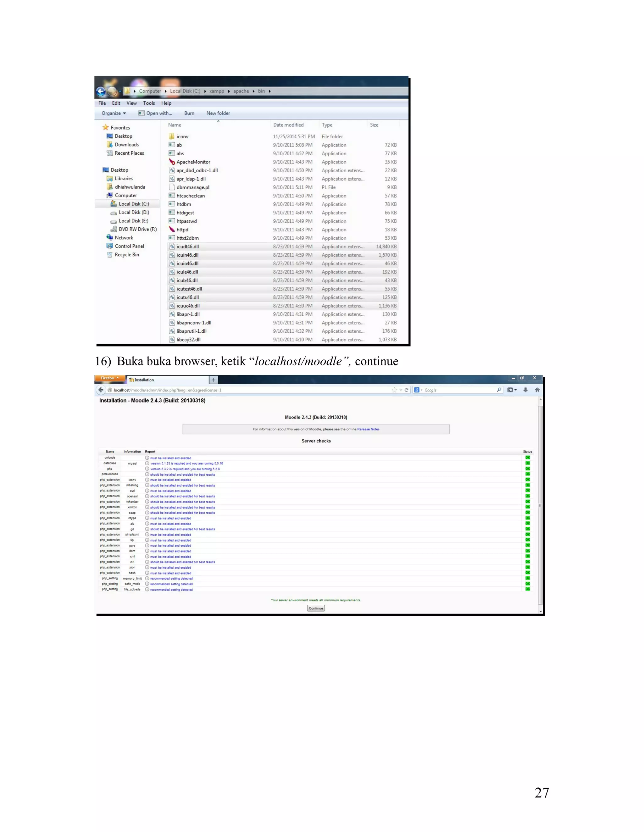This screenshot has height=832, width=644.
Task: Select libeay32.dll in file list
Action: pyautogui.click(x=188, y=340)
